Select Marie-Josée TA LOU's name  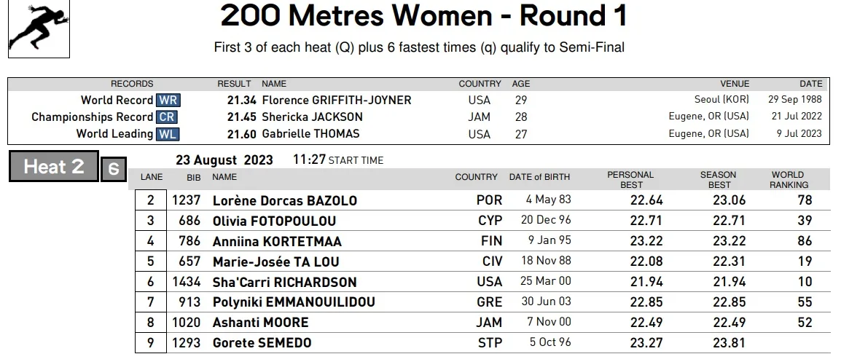275,261
